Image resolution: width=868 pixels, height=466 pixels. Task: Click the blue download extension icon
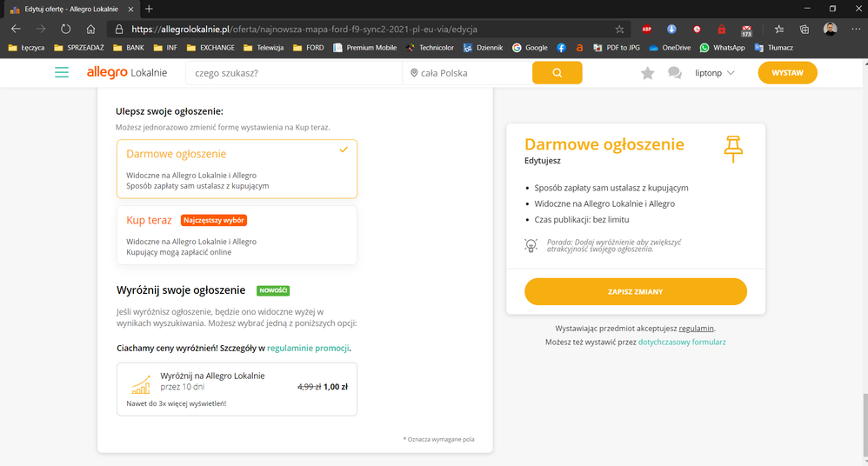point(671,30)
